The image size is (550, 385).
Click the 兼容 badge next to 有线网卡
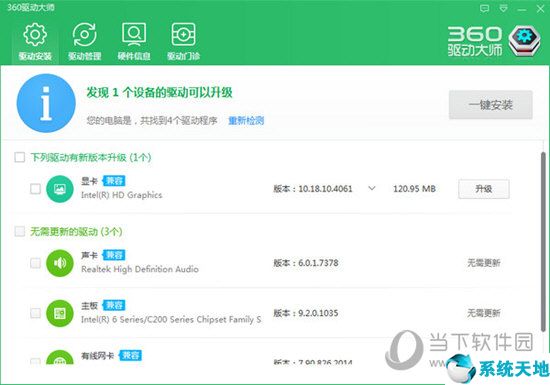tap(130, 355)
